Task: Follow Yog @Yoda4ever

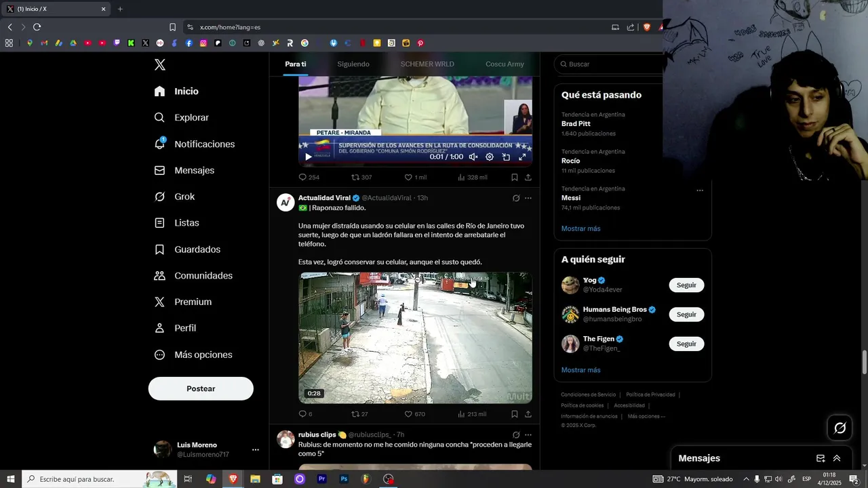Action: point(686,285)
